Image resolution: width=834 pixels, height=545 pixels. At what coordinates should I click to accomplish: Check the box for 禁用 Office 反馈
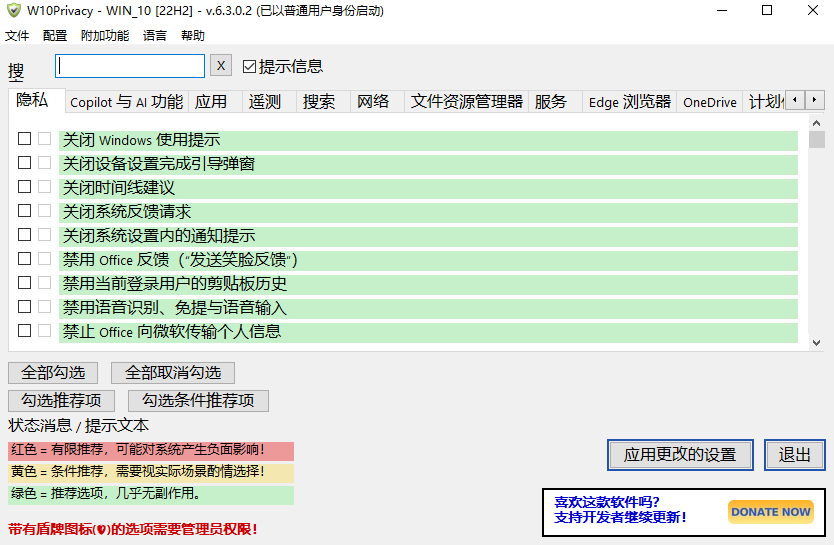coord(24,258)
